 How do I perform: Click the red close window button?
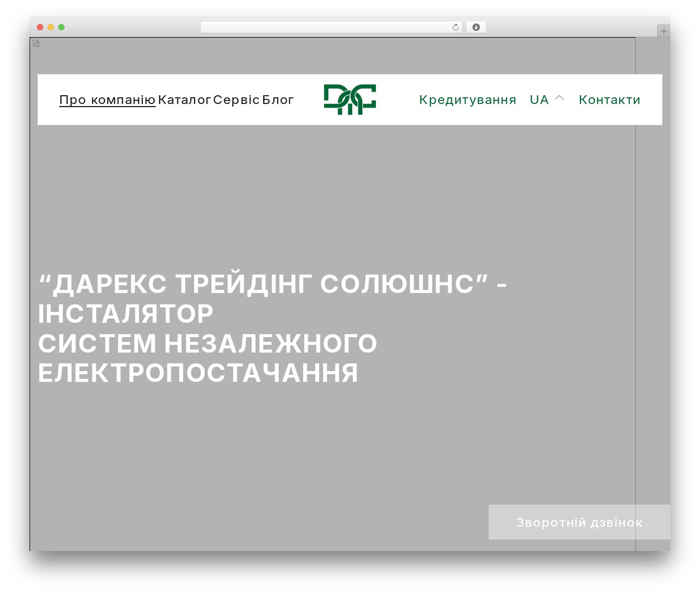tap(40, 27)
